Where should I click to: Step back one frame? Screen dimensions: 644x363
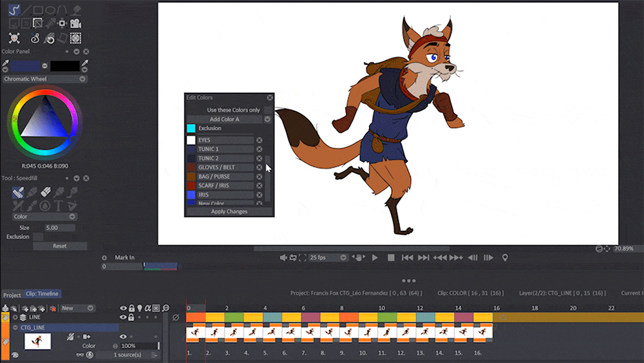tap(473, 257)
